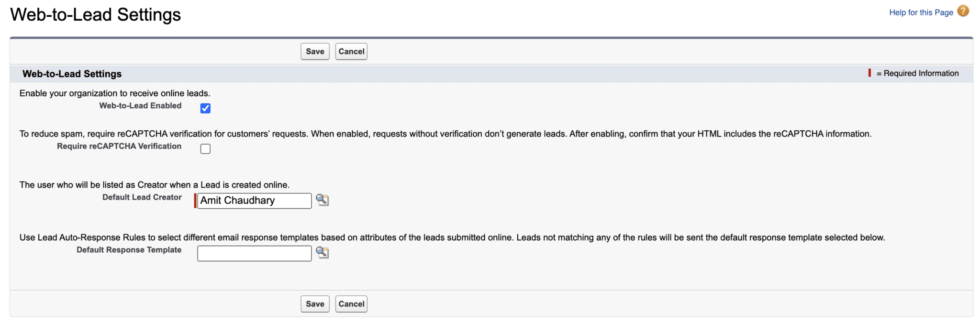Toggle the Web-to-Lead Enabled setting off

(x=205, y=108)
